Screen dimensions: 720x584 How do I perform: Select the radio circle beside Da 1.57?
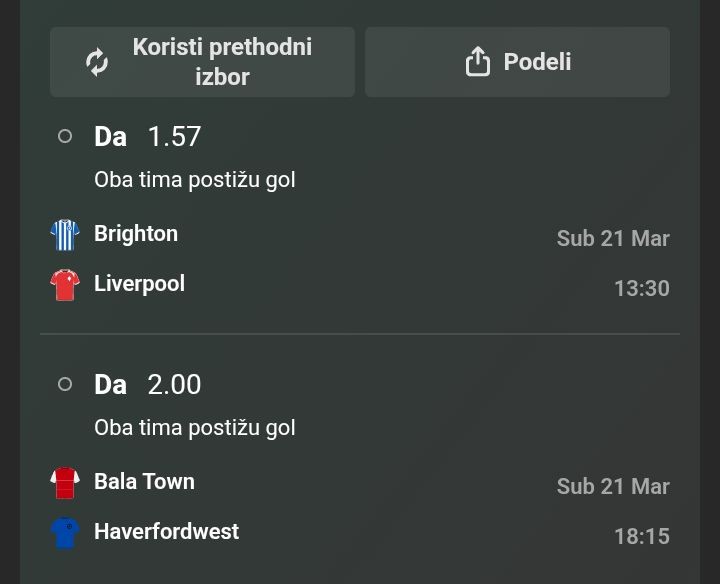pyautogui.click(x=65, y=136)
